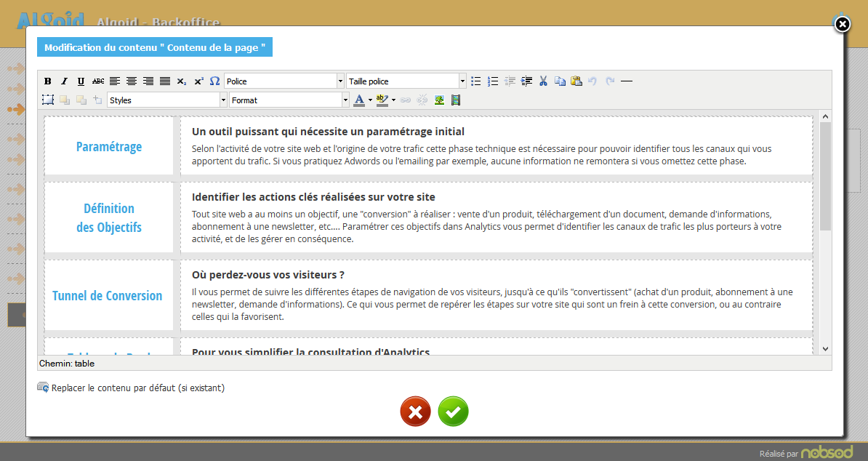
Task: Open the Styles dropdown
Action: [167, 100]
